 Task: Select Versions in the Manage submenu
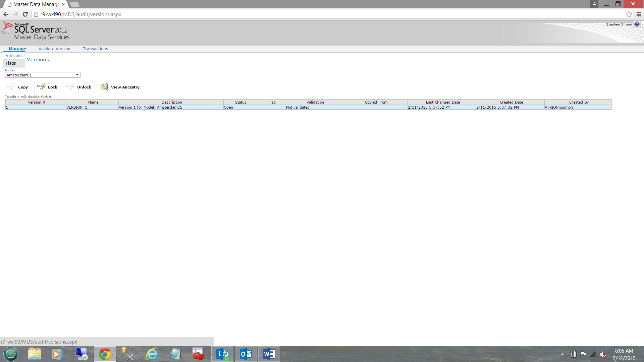(14, 56)
